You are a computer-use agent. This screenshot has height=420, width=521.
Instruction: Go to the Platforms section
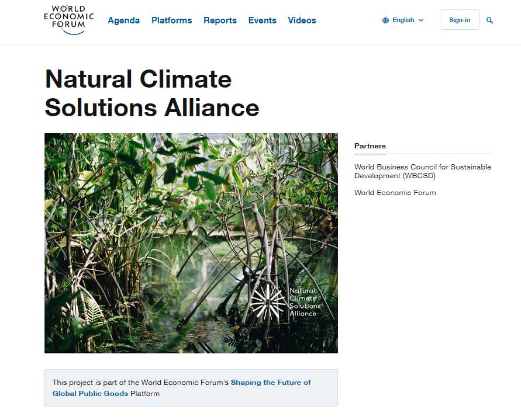pyautogui.click(x=171, y=20)
